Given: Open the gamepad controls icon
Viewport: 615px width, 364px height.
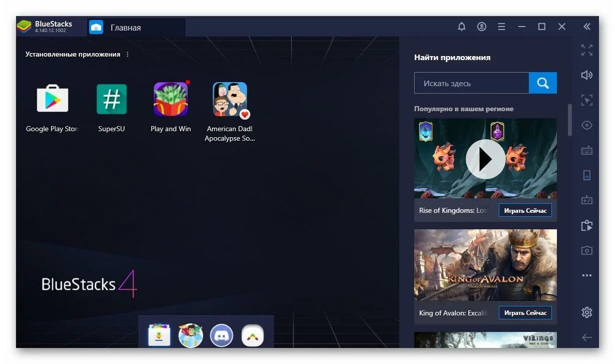Looking at the screenshot, I should 587,200.
